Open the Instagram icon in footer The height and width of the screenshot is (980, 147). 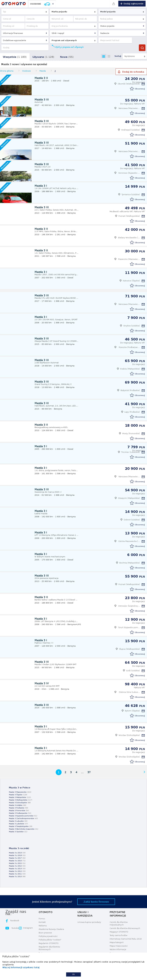pos(21,928)
